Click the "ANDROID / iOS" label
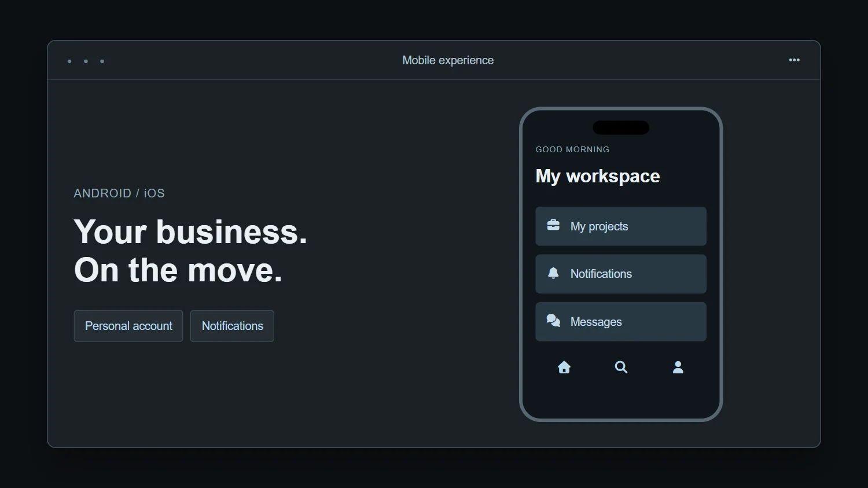The height and width of the screenshot is (488, 868). [119, 193]
